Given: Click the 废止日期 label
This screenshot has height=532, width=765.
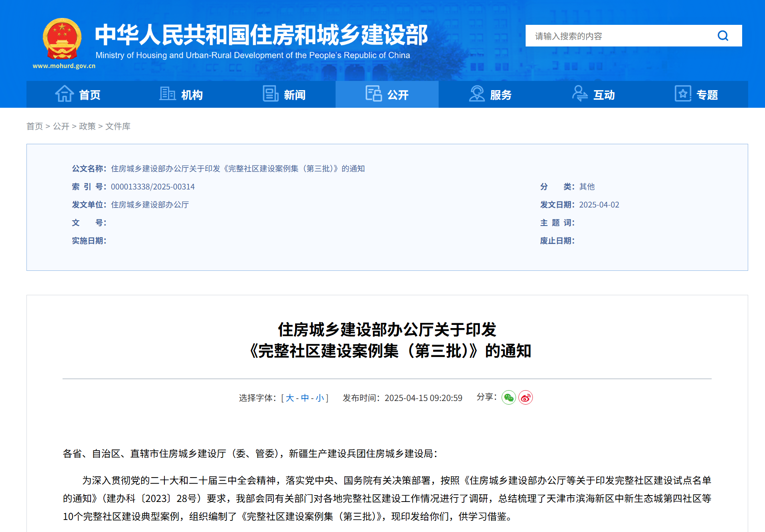Looking at the screenshot, I should click(557, 241).
